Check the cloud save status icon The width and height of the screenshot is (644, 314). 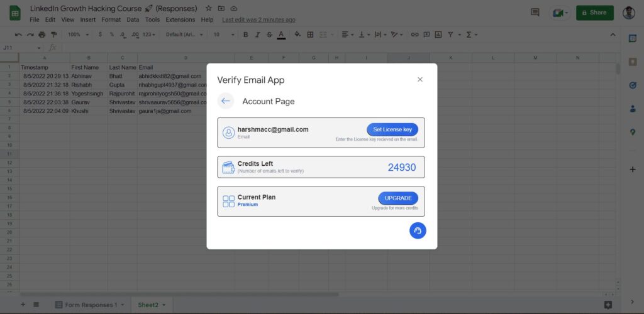pos(234,9)
